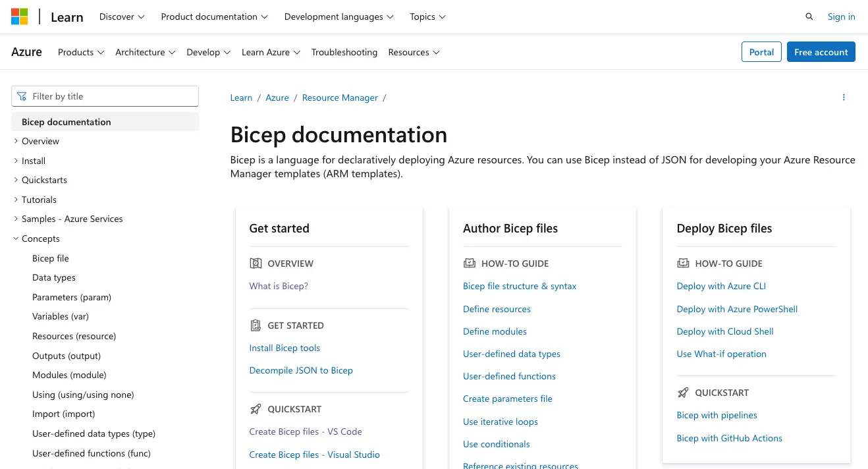Open the Learn Azure dropdown

[x=271, y=52]
